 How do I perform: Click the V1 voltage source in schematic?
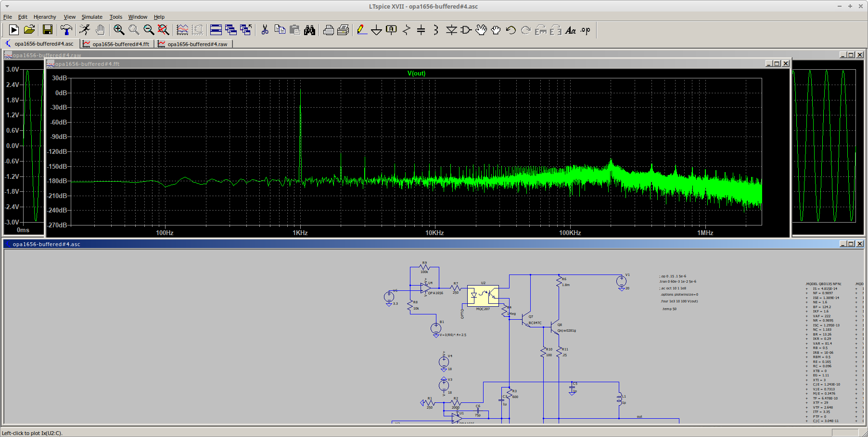[x=621, y=282]
